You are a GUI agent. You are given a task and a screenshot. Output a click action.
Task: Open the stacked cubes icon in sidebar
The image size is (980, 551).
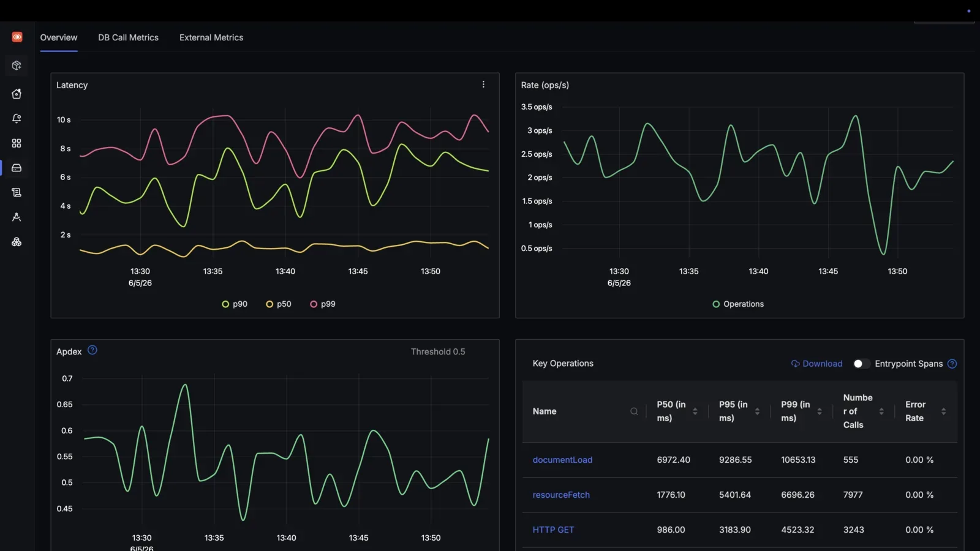(x=17, y=242)
